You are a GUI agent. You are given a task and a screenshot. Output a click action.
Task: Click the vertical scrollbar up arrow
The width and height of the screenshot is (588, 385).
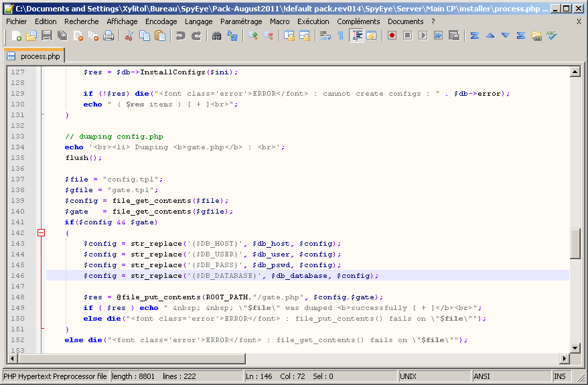575,72
